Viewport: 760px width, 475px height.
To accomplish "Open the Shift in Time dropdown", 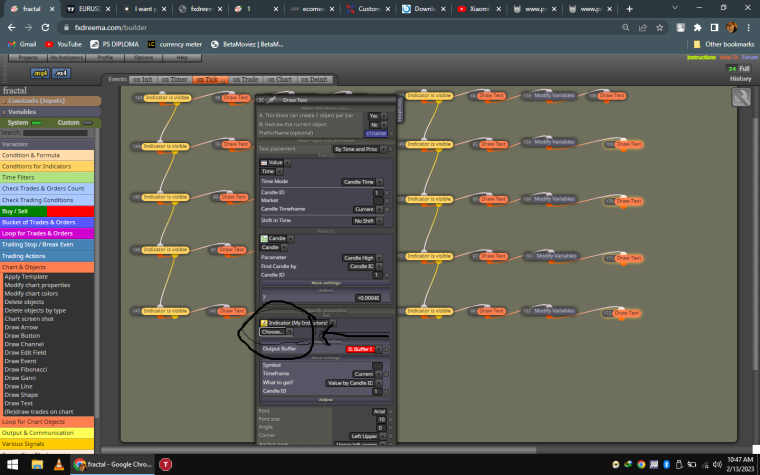I will [367, 221].
